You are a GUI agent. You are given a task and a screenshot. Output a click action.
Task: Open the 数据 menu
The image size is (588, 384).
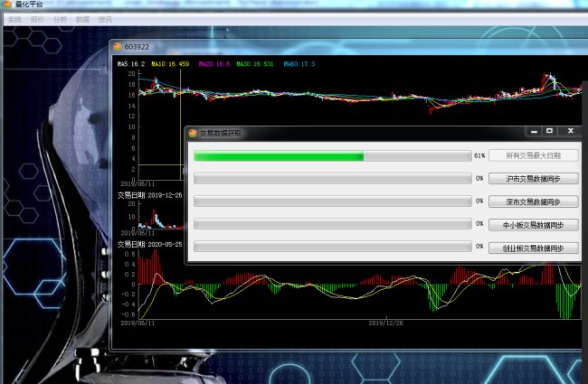point(82,18)
